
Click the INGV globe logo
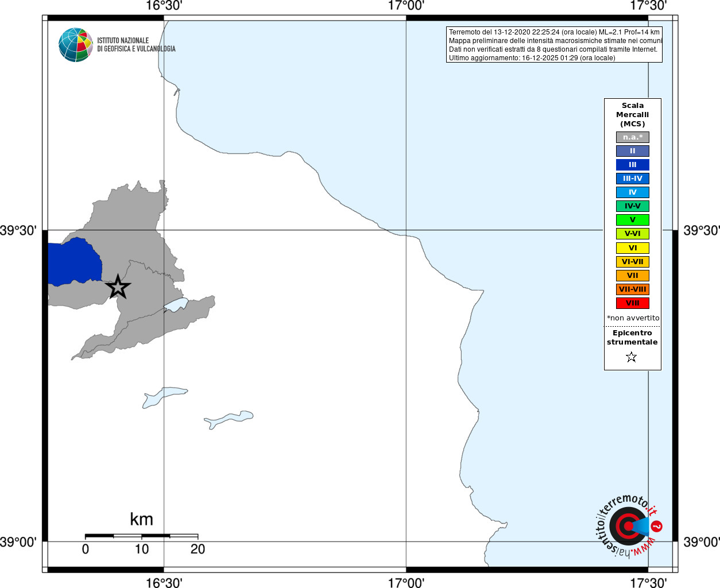point(76,45)
